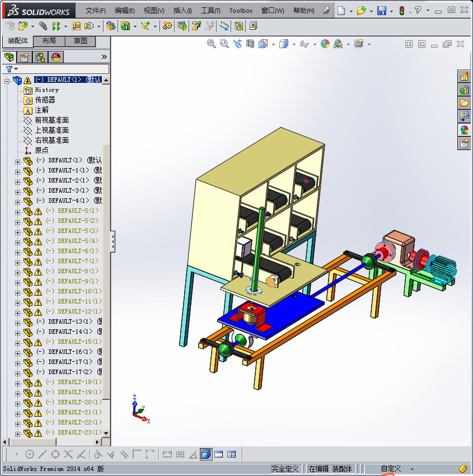Viewport: 473px width, 476px height.
Task: Click the feature tree scroll-down arrow
Action: [106, 433]
